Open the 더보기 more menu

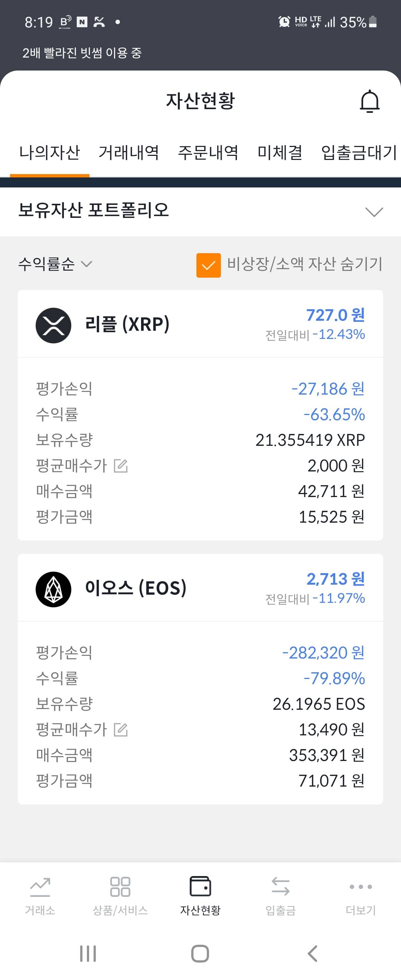click(x=360, y=887)
